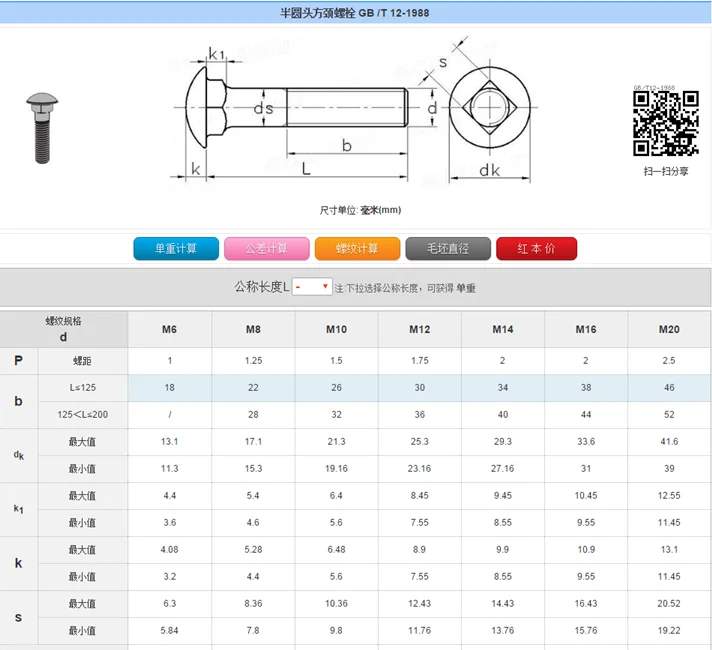Click dk max value 33.6

click(x=586, y=442)
